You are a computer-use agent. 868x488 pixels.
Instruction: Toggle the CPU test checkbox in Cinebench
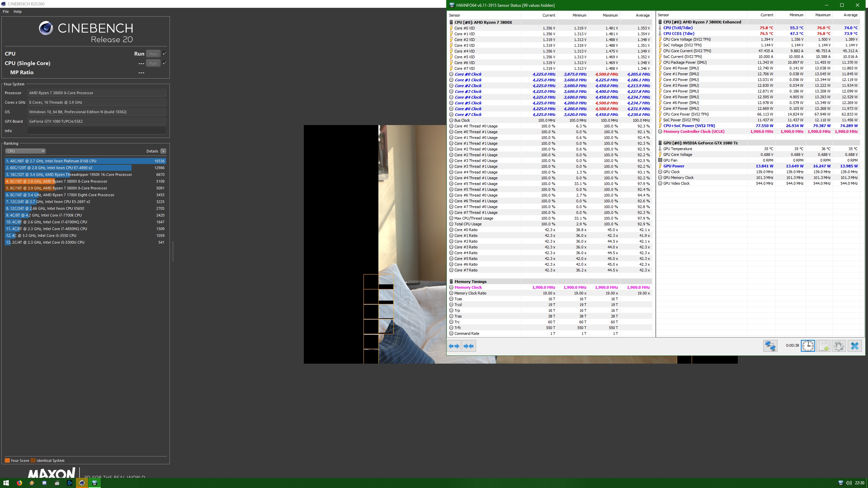(x=164, y=54)
